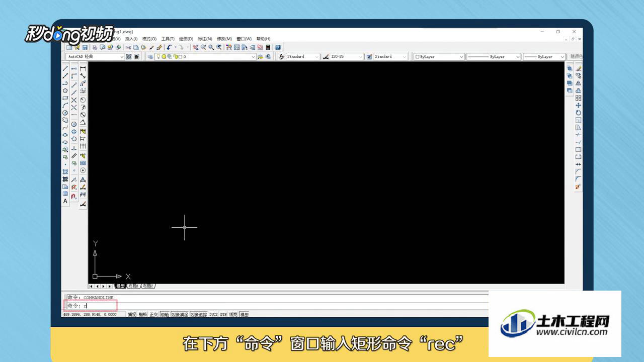The image size is (644, 362).
Task: Click the Explode tool in Modify toolbar
Action: click(579, 187)
